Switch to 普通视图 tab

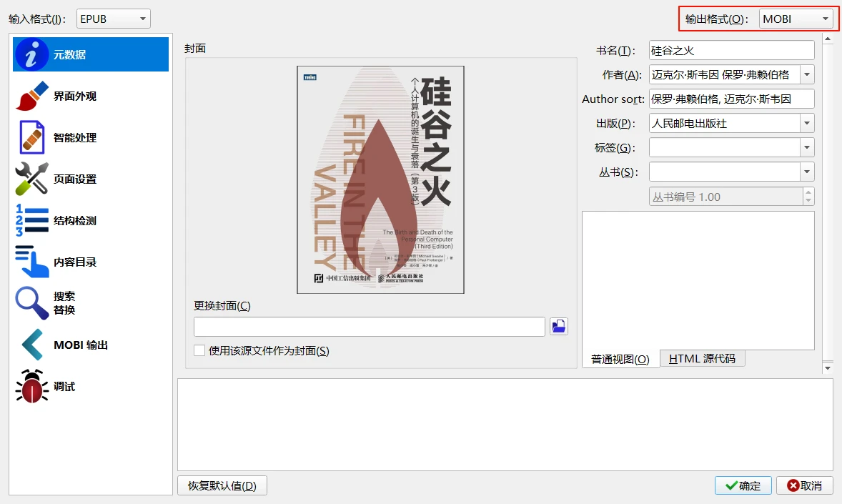(x=620, y=359)
